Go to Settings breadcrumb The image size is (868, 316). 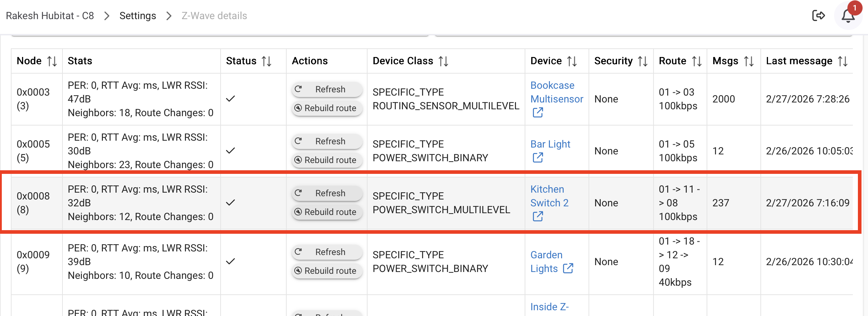coord(138,16)
